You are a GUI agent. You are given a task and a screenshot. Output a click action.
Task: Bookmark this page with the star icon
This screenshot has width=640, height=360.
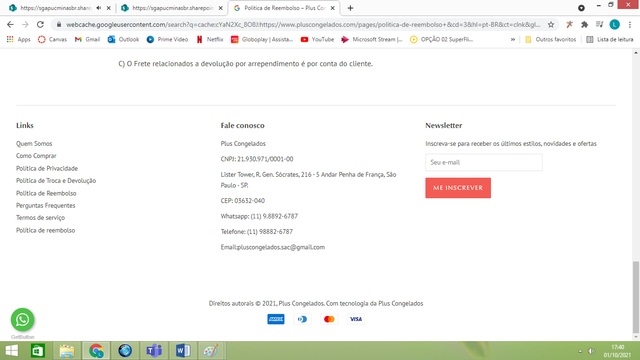coord(551,24)
